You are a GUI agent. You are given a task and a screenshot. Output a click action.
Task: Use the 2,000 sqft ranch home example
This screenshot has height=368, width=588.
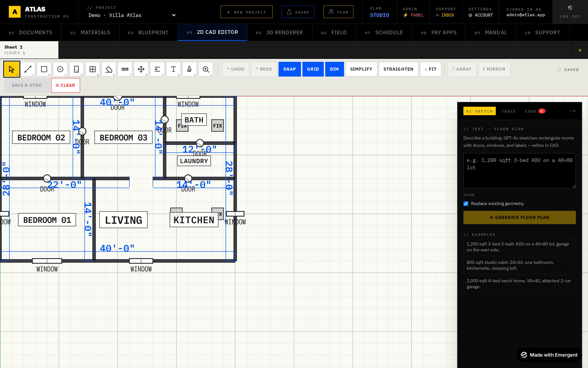pyautogui.click(x=519, y=284)
